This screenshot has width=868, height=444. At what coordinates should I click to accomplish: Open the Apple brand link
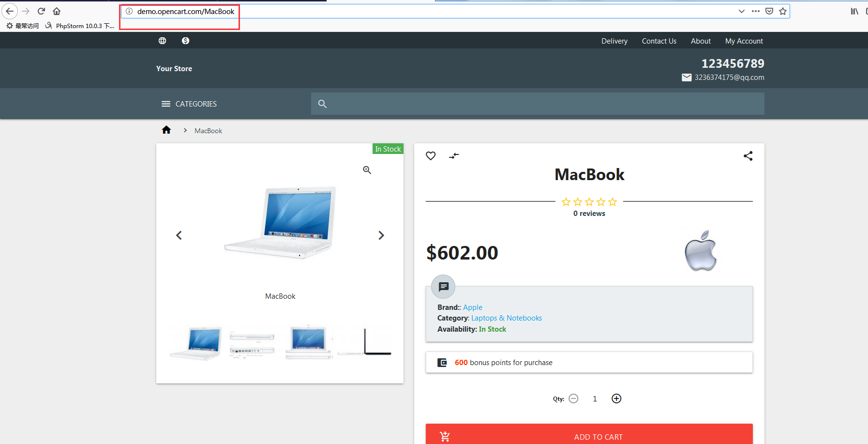[473, 307]
